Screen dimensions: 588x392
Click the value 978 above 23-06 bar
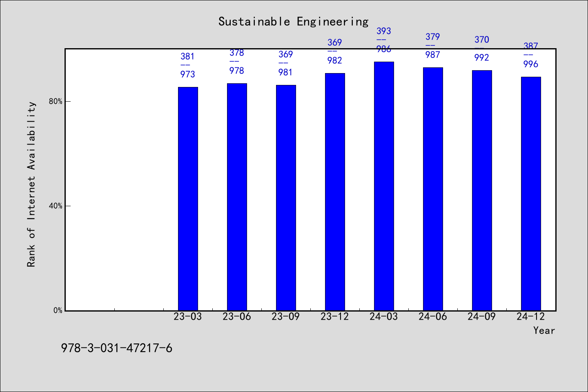tap(237, 71)
